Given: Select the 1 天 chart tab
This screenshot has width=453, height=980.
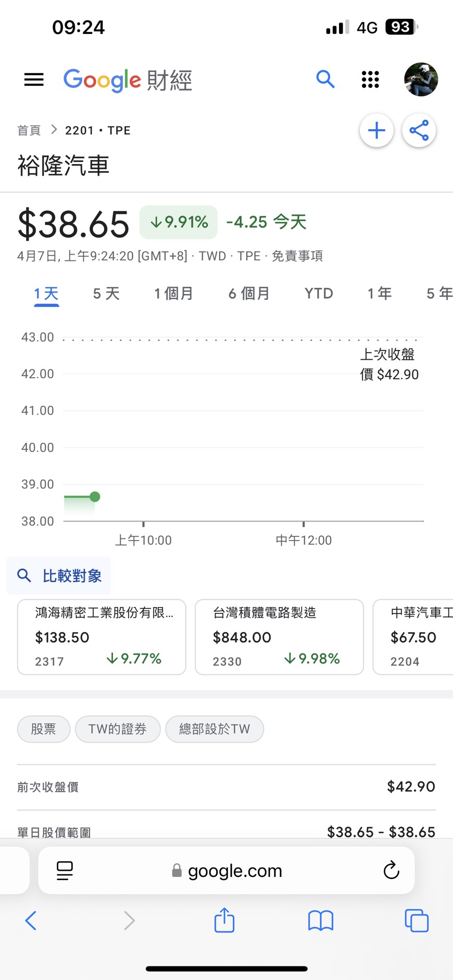Looking at the screenshot, I should [x=46, y=294].
